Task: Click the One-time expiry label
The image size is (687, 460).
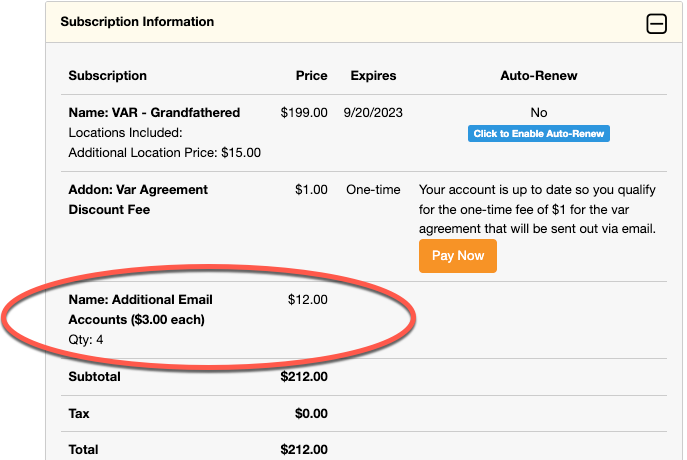Action: pyautogui.click(x=373, y=190)
